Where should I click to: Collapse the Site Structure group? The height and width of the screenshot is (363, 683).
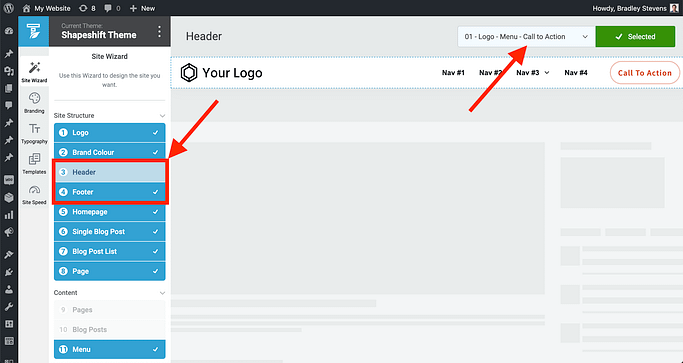pyautogui.click(x=162, y=116)
